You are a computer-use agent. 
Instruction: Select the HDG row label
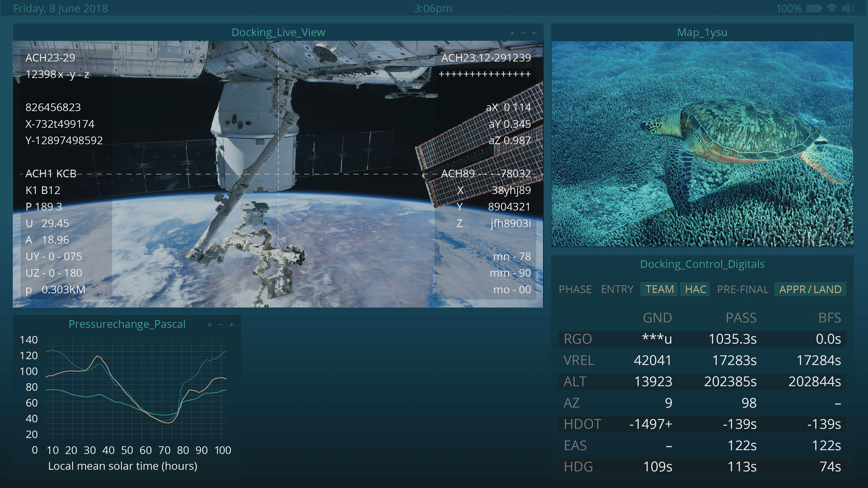tap(578, 467)
